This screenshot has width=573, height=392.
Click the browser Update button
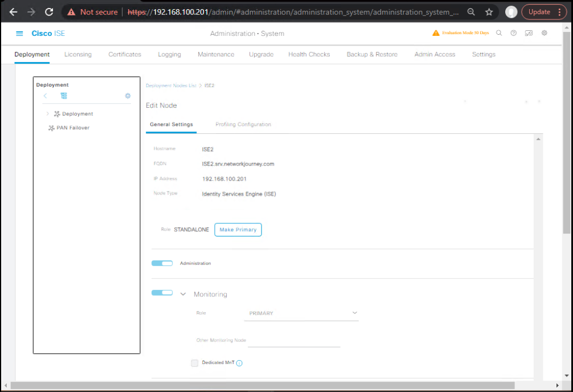point(543,12)
